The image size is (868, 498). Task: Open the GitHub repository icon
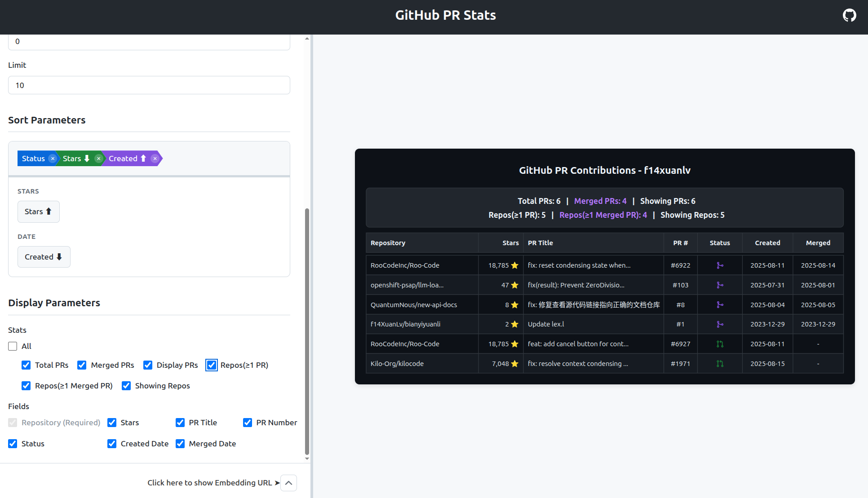(x=849, y=15)
